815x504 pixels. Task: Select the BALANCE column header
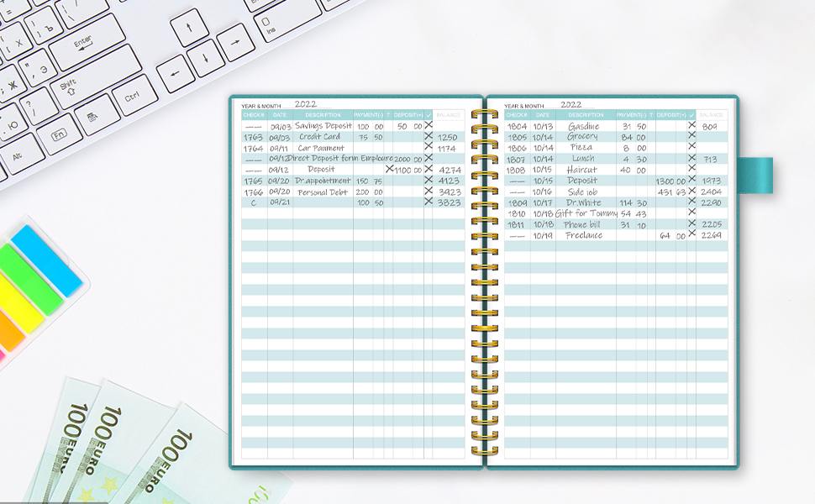point(710,115)
